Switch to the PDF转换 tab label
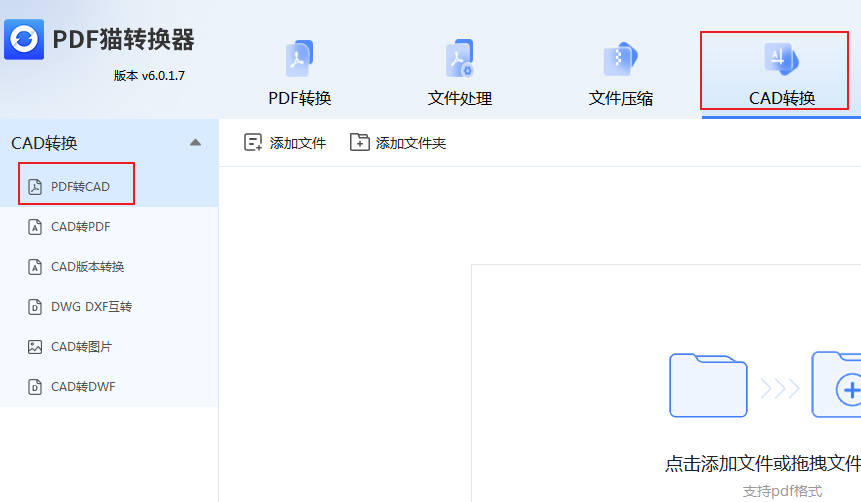This screenshot has height=502, width=861. (300, 98)
